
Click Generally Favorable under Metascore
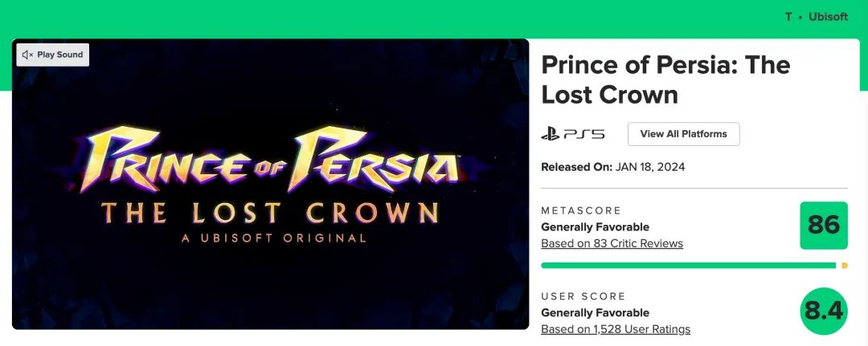point(595,227)
